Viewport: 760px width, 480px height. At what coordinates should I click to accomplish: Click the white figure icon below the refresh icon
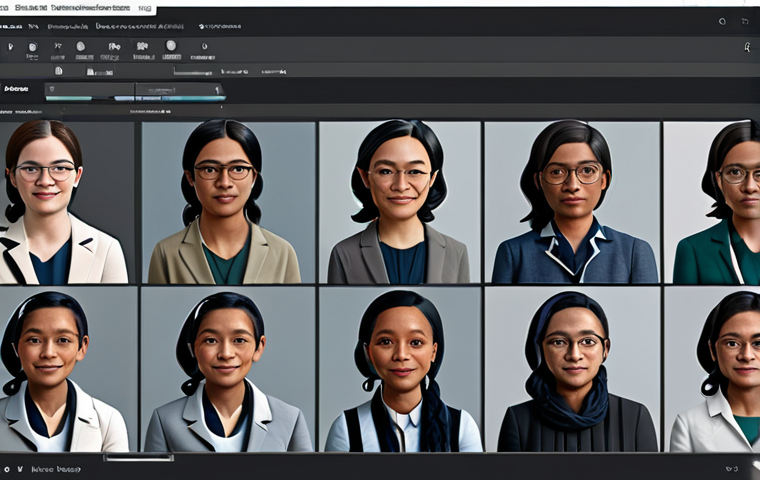(747, 47)
